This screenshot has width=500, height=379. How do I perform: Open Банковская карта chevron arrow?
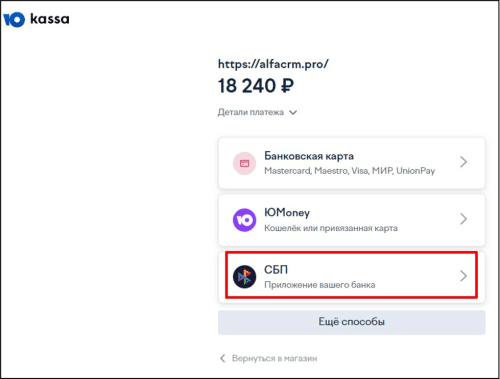[x=463, y=162]
